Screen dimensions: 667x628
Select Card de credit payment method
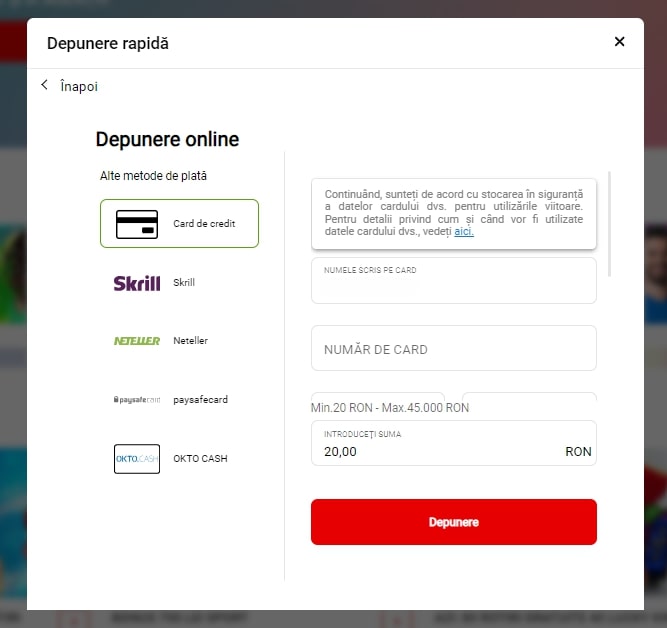pos(179,223)
